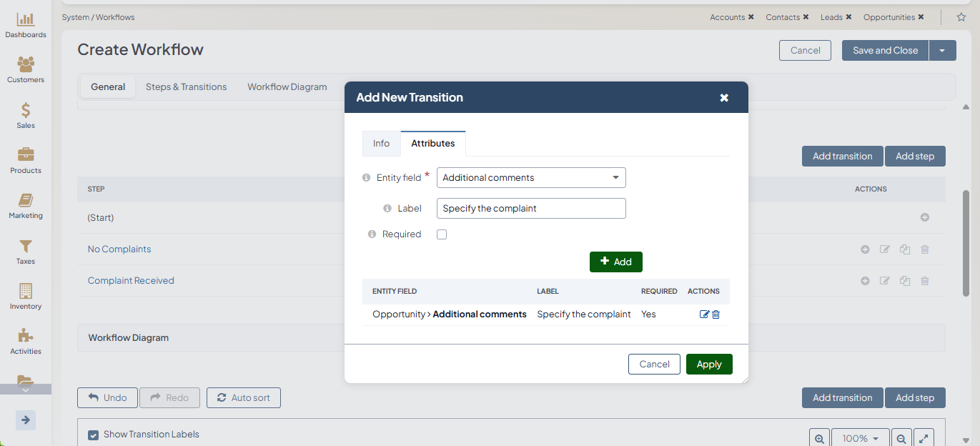
Task: Delete the No Complaints step
Action: tap(924, 249)
